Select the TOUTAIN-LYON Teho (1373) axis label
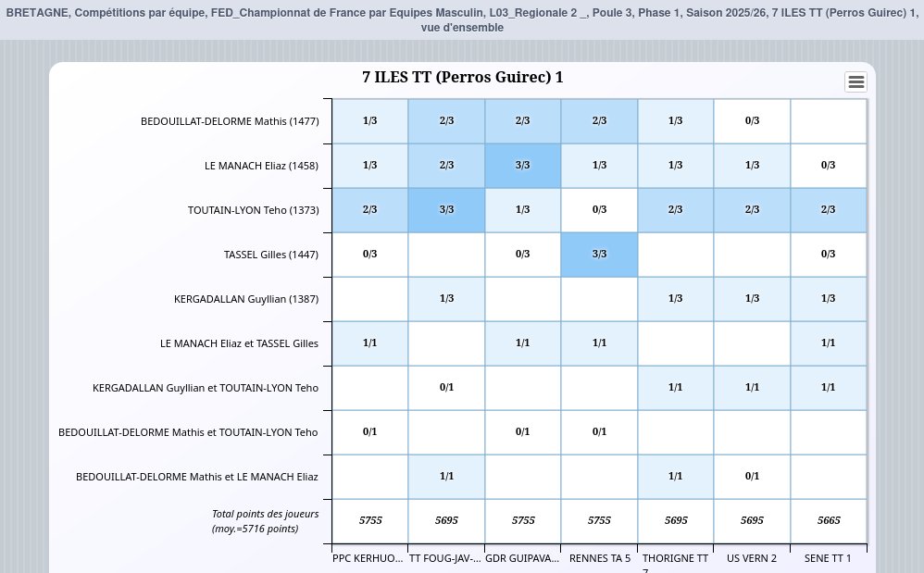Screen dimensions: 924x573 point(253,210)
